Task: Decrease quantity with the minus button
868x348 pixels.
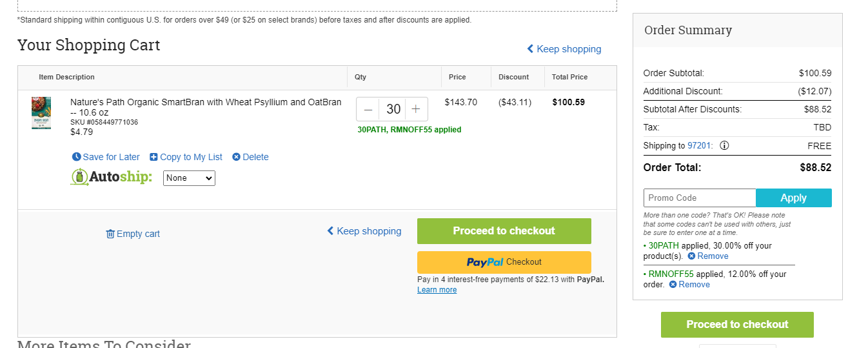Action: click(368, 109)
